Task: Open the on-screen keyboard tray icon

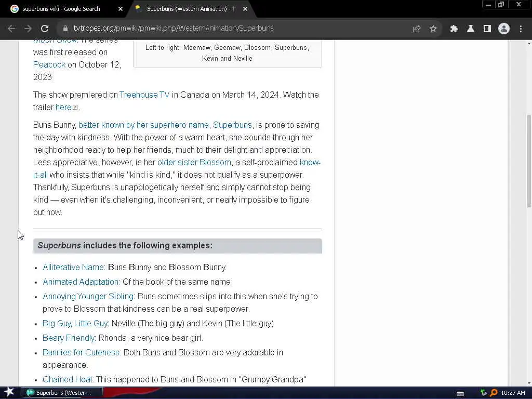Action: pyautogui.click(x=460, y=394)
